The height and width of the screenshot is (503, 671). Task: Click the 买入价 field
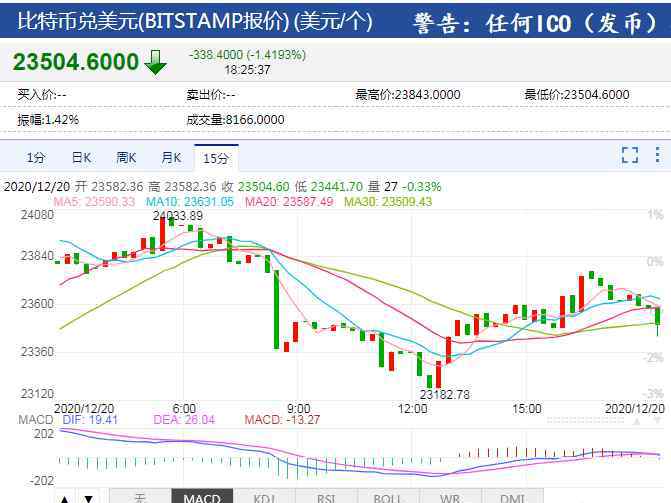point(42,95)
